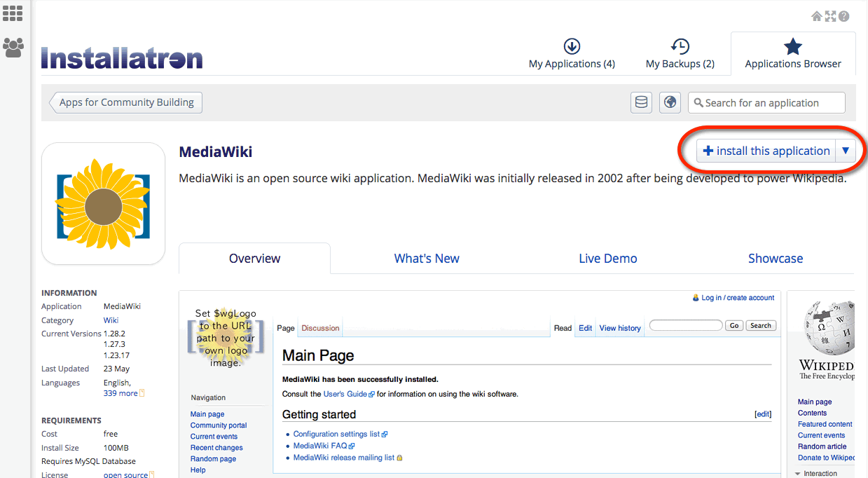
Task: Click the users group icon in sidebar
Action: [x=13, y=47]
